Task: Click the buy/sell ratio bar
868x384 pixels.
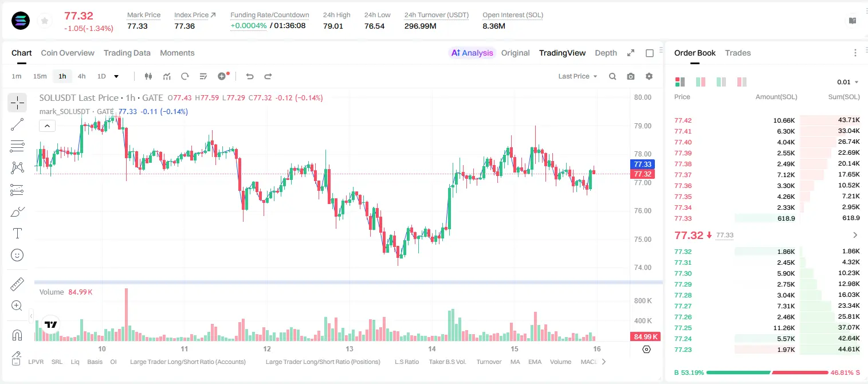Action: pos(767,373)
